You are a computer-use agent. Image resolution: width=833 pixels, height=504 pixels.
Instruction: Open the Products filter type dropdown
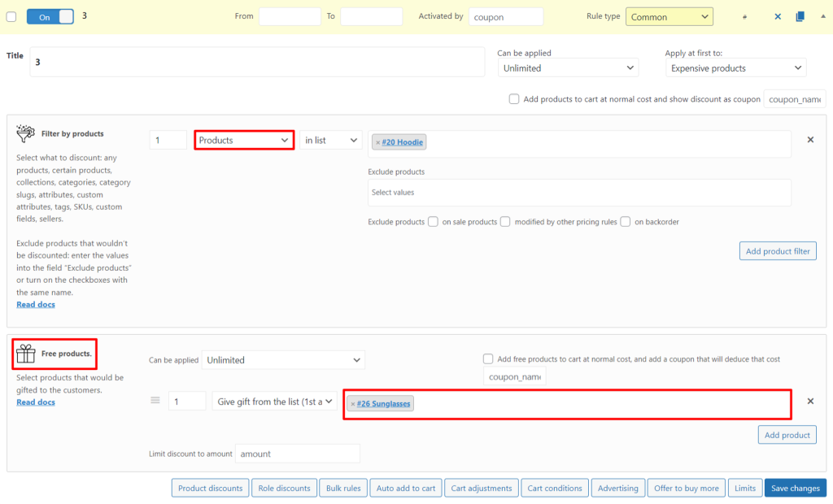[244, 140]
